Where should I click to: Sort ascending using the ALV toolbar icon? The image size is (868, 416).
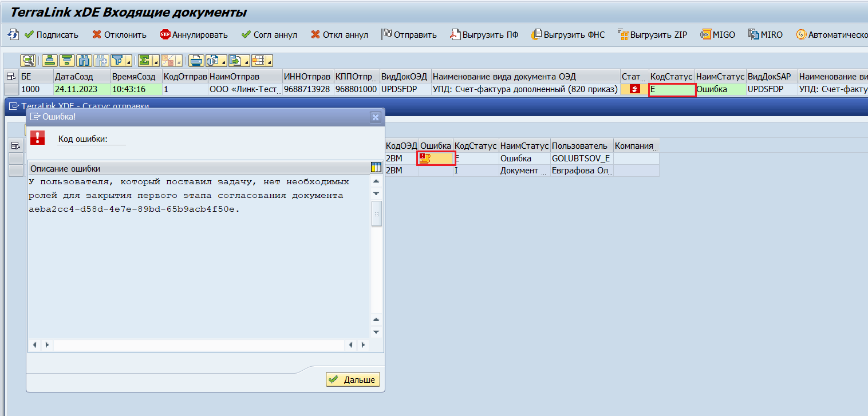tap(50, 60)
